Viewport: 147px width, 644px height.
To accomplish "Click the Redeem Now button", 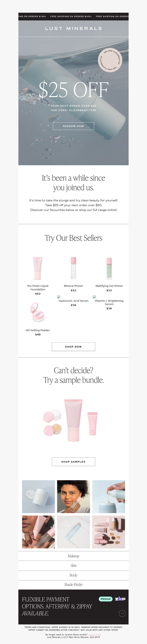I will pos(73,126).
